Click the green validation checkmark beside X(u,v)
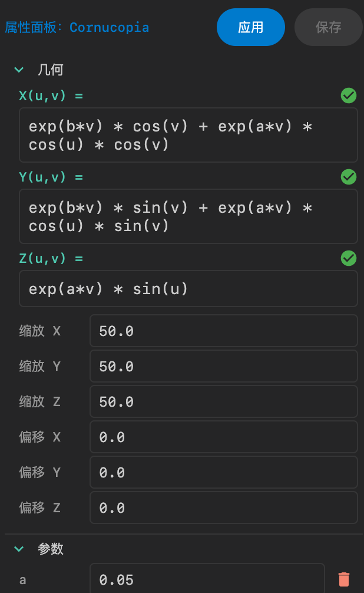Viewport: 364px width, 593px height. coord(349,95)
